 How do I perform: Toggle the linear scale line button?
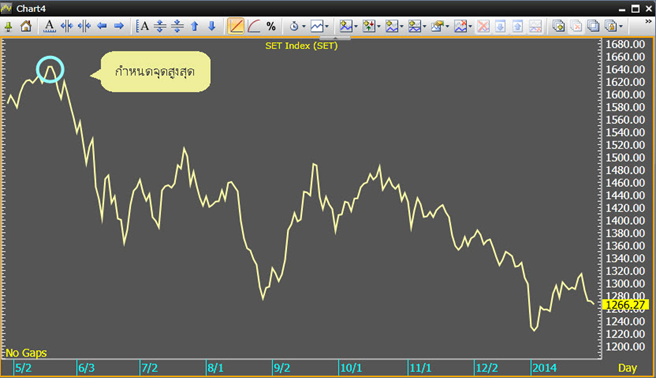click(x=236, y=26)
